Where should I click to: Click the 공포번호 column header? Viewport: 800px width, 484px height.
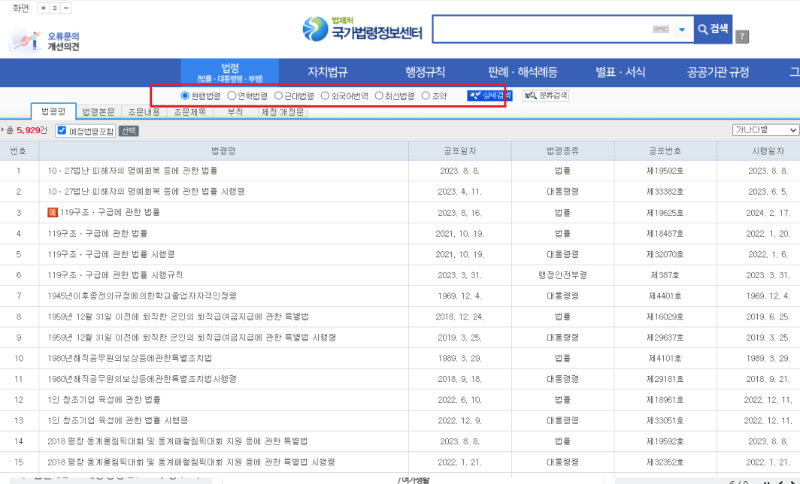click(x=665, y=151)
